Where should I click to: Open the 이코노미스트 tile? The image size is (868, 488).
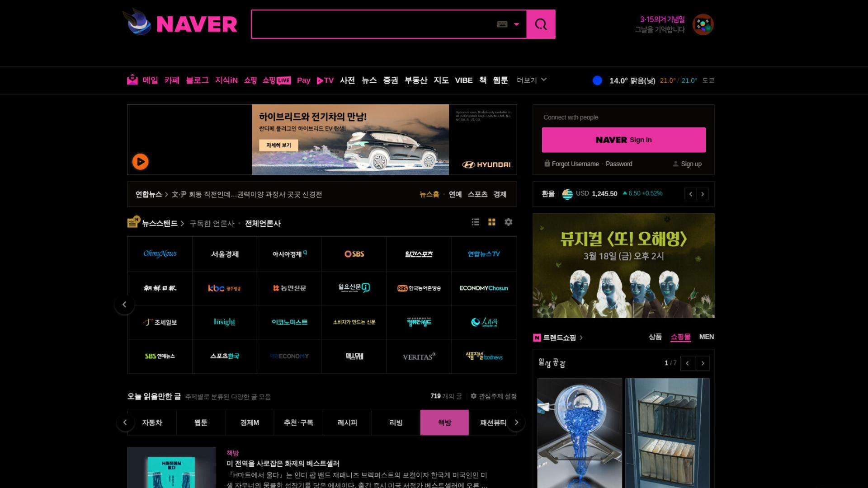(289, 322)
